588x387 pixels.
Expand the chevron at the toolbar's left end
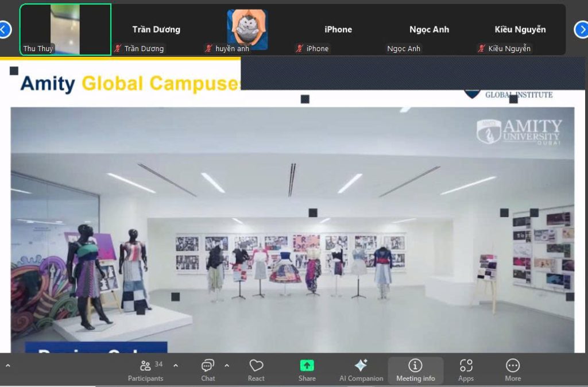[x=8, y=365]
